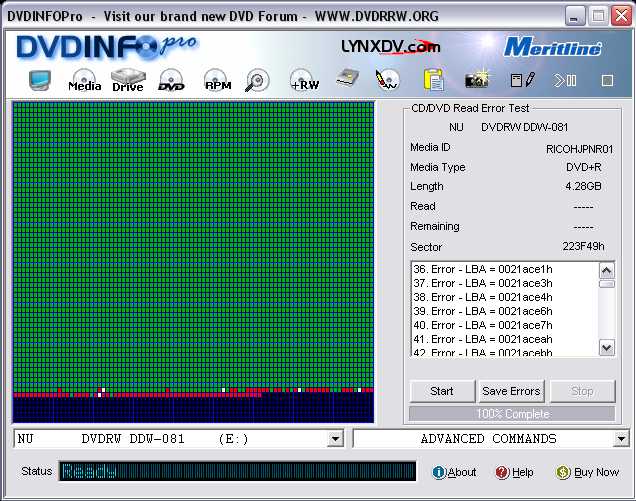Click the Length value 4.28GB
The image size is (636, 501).
coord(583,186)
